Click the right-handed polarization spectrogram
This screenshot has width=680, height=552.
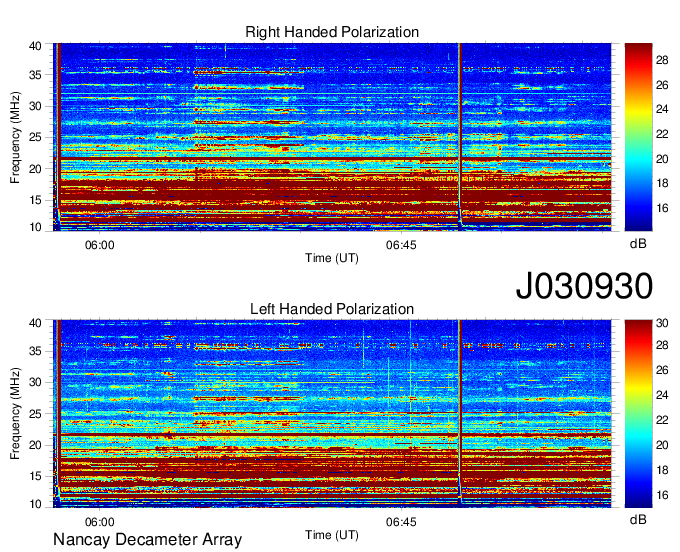332,137
